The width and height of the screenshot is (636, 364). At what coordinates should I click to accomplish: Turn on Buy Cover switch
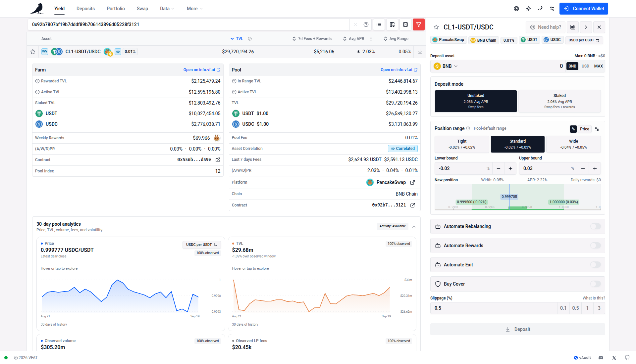pos(595,284)
